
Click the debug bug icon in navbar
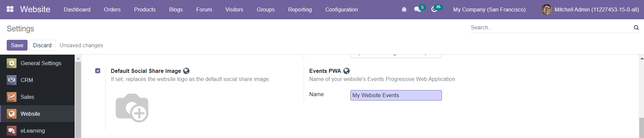click(404, 9)
